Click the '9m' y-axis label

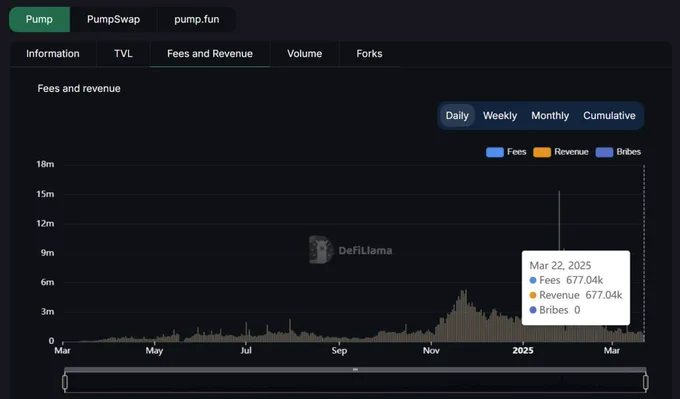tap(47, 253)
